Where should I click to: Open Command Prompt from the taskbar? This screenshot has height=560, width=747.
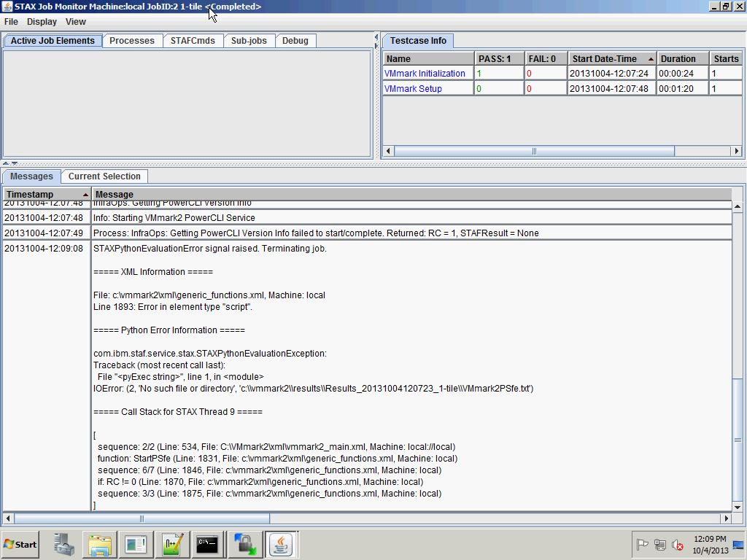point(207,544)
